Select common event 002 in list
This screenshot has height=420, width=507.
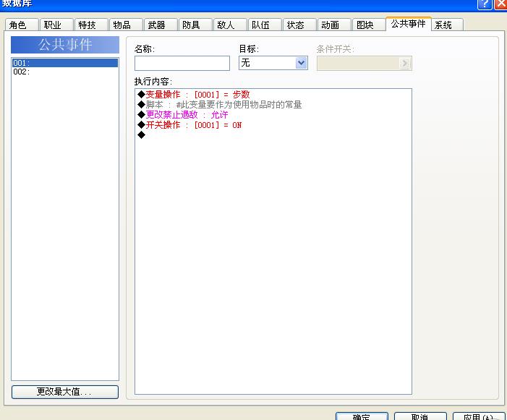65,72
